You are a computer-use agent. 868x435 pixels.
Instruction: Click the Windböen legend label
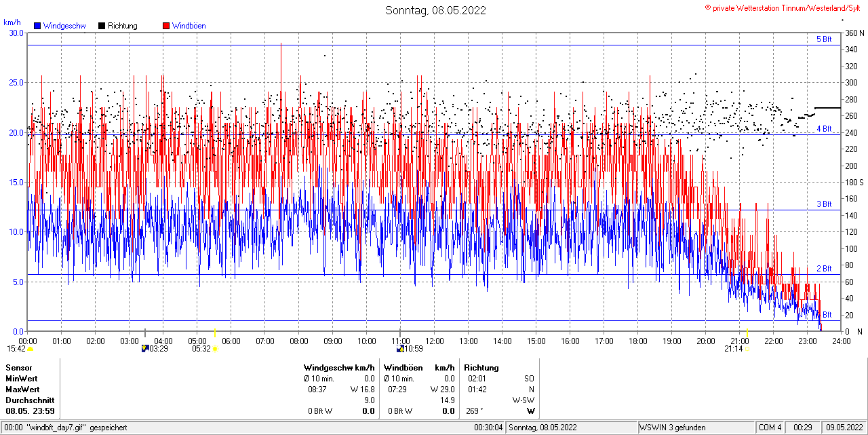(x=189, y=26)
